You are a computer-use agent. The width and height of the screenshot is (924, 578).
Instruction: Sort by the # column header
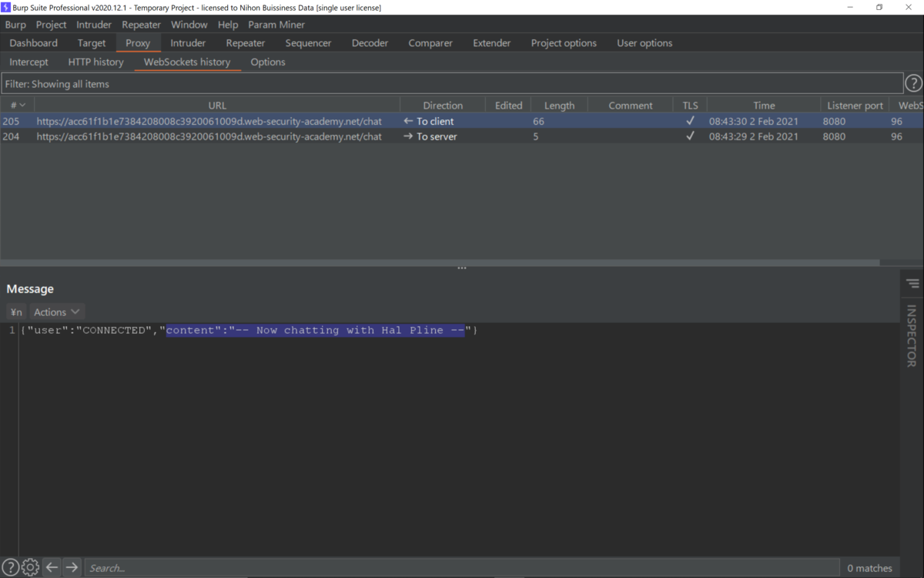[x=17, y=106]
